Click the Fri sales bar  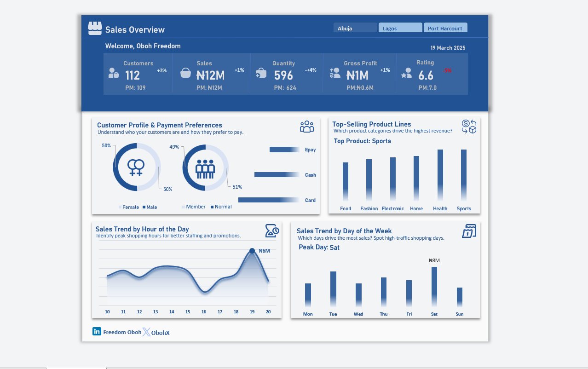pyautogui.click(x=409, y=294)
